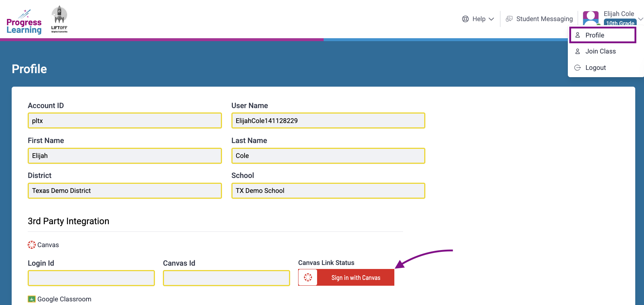Click the Google Classroom icon
The width and height of the screenshot is (644, 305).
pos(32,299)
